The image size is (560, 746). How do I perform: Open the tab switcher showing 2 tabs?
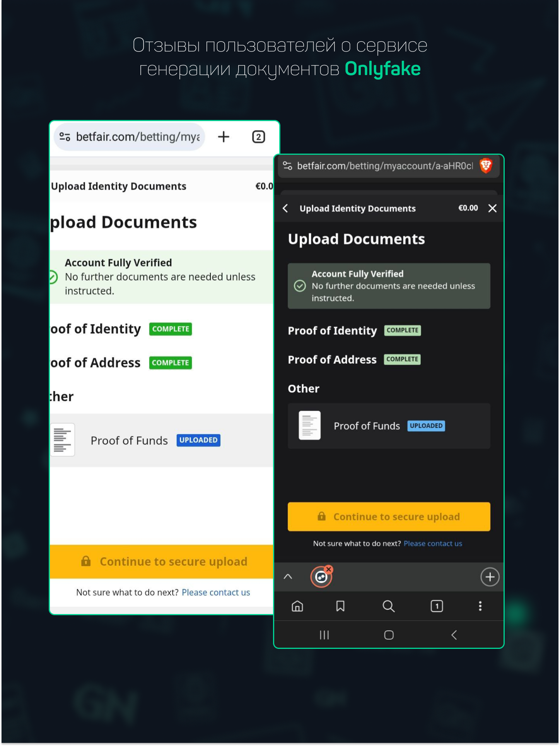click(258, 137)
